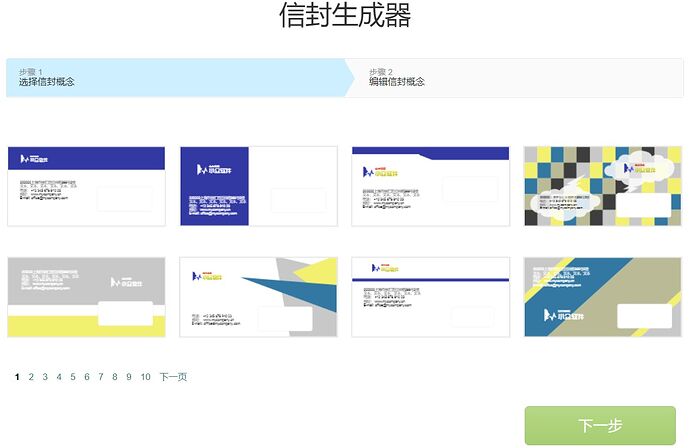Open page 7 in the pagination
This screenshot has height=448, width=690.
[101, 377]
